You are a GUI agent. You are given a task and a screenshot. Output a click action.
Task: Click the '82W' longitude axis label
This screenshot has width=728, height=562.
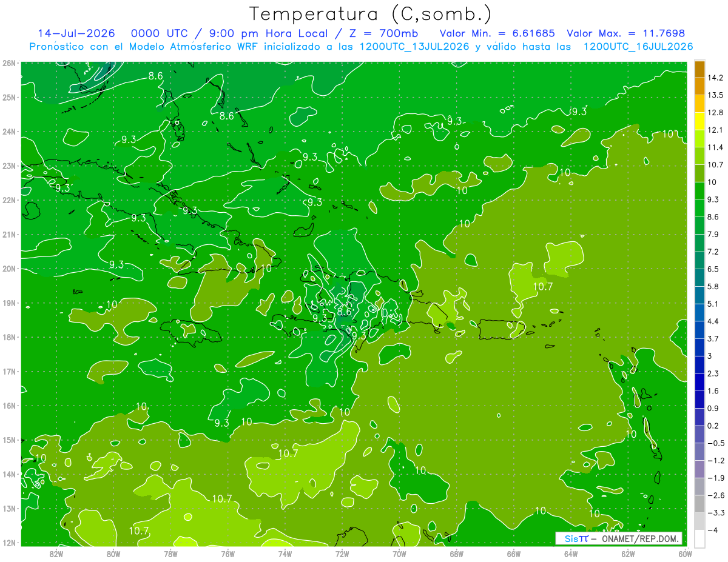(x=56, y=554)
